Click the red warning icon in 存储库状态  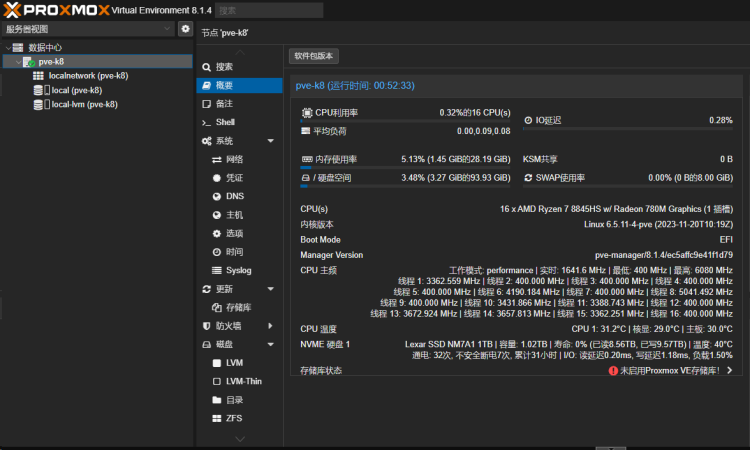tap(613, 371)
